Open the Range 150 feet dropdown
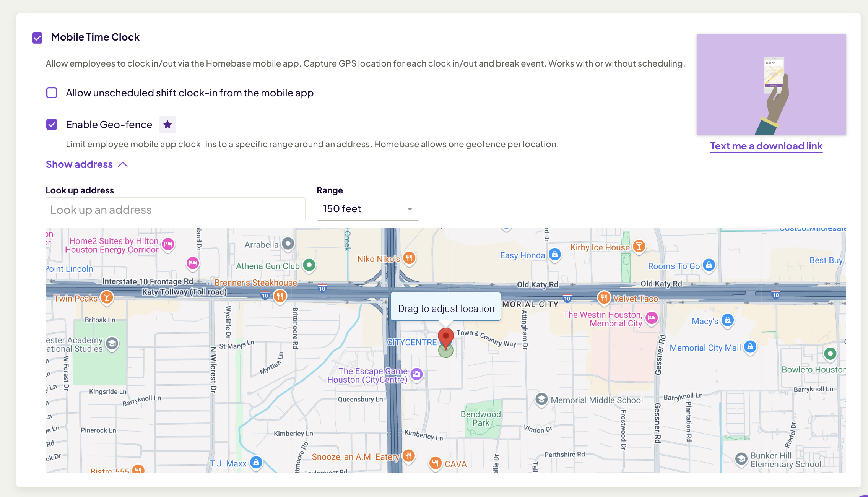 [x=367, y=209]
